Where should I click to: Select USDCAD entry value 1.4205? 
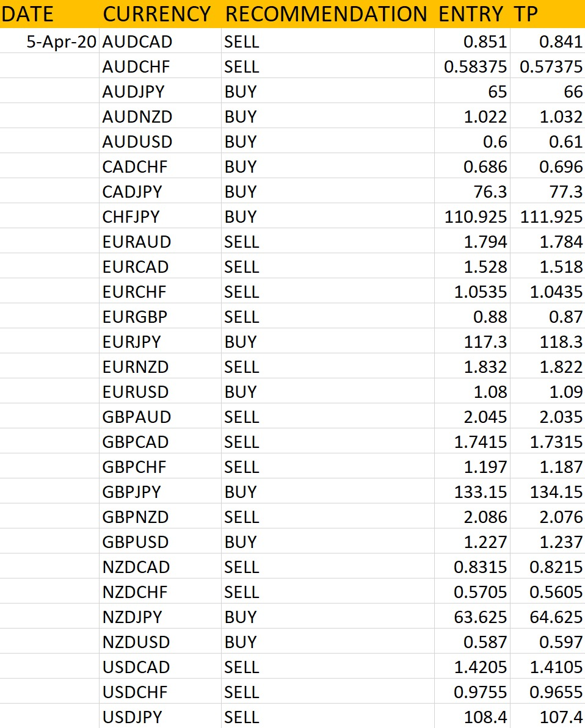point(472,667)
